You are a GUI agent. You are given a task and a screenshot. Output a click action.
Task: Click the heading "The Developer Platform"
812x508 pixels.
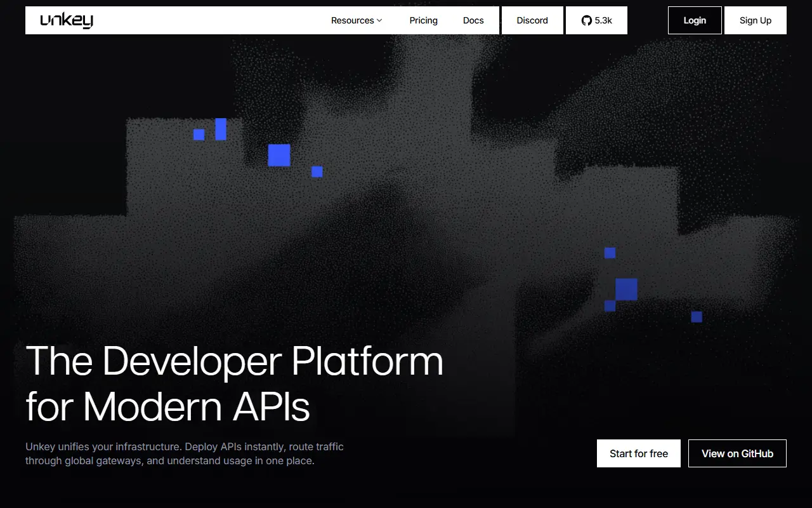pos(234,361)
